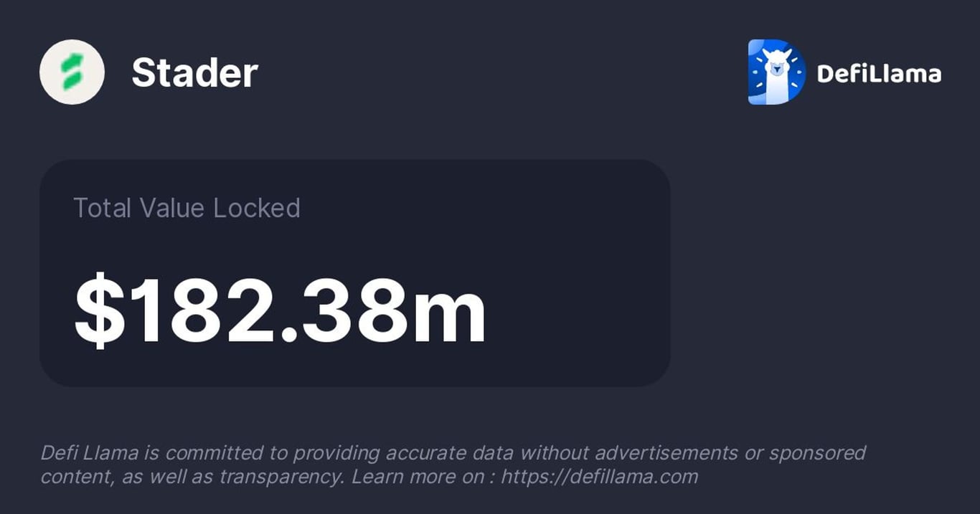Select the Stader protocol name heading
This screenshot has height=514, width=980.
point(194,73)
